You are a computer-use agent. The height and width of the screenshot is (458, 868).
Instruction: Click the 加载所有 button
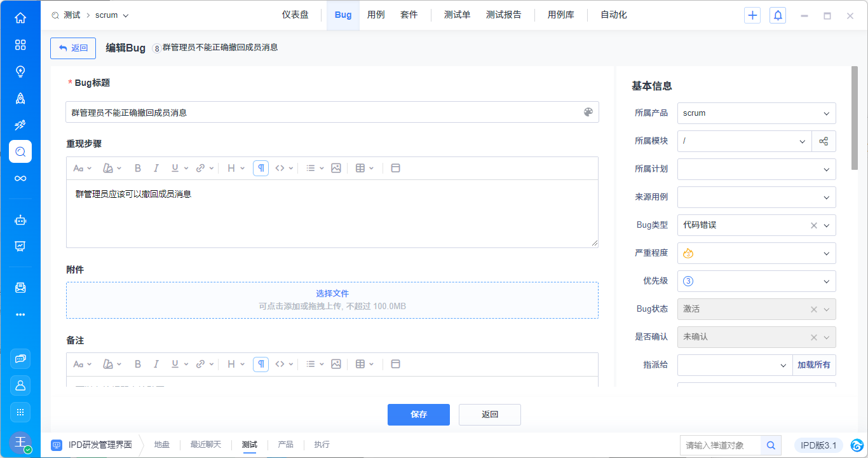[814, 365]
